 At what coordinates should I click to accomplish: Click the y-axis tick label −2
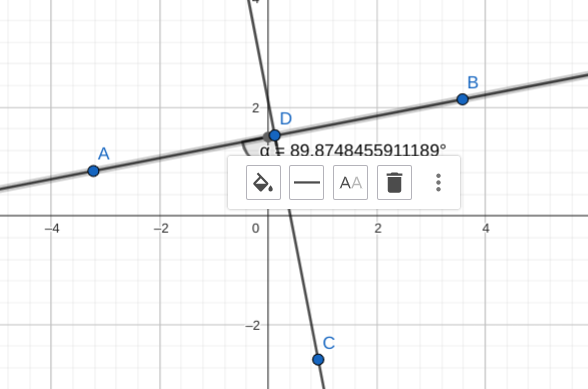[253, 326]
